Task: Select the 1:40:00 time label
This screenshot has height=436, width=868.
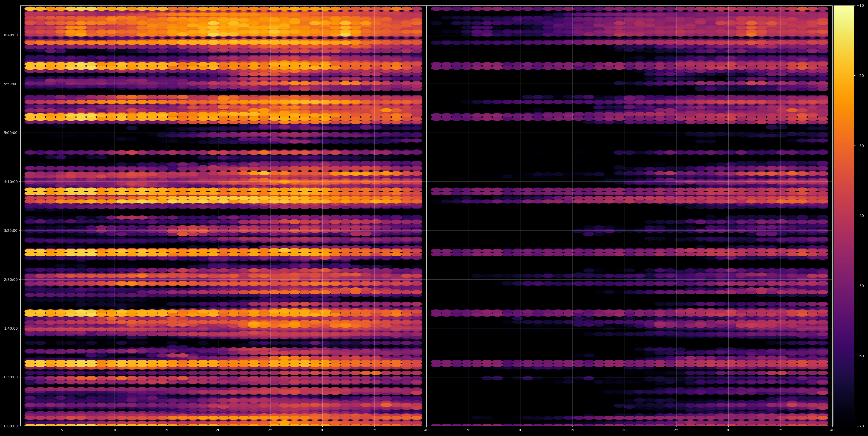Action: tap(11, 328)
